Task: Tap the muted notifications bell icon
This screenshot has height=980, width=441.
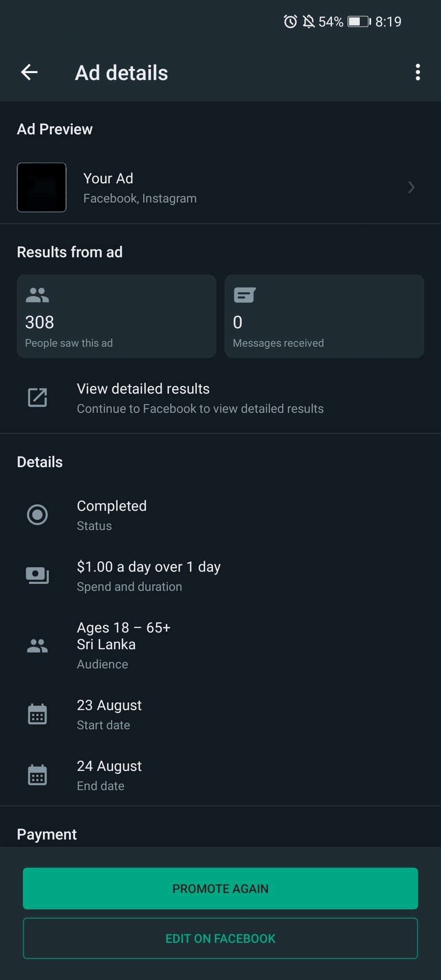Action: (x=309, y=22)
